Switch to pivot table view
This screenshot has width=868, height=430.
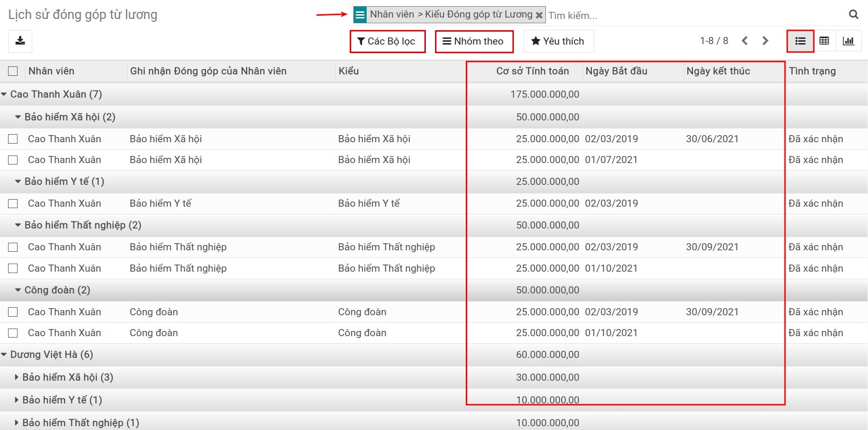(x=824, y=41)
